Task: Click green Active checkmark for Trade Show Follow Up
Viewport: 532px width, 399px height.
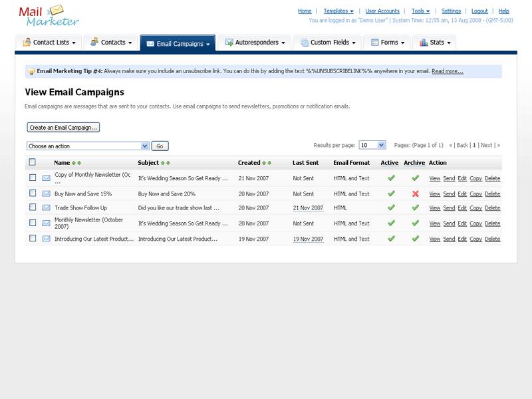Action: pos(391,207)
